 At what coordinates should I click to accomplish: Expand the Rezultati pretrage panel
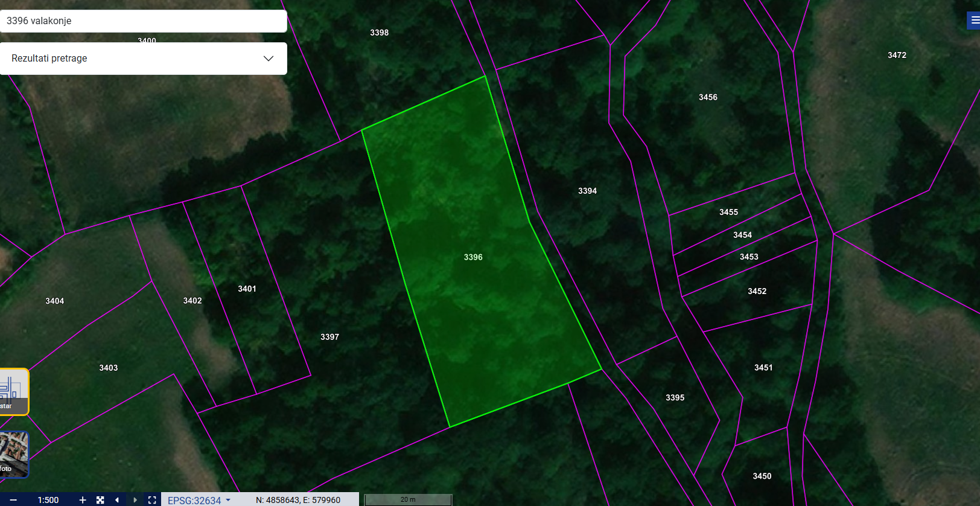click(x=144, y=59)
